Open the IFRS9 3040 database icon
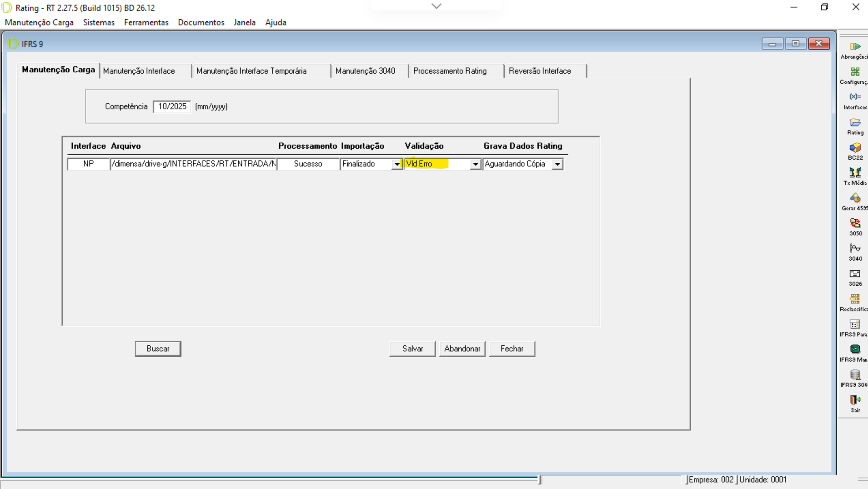The image size is (868, 489). coord(855,375)
